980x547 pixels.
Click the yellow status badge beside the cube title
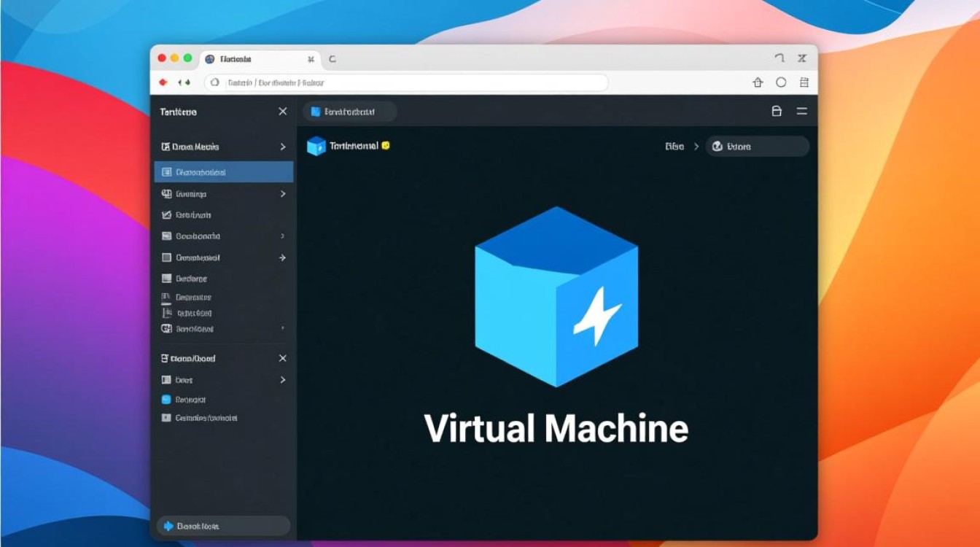pos(386,145)
